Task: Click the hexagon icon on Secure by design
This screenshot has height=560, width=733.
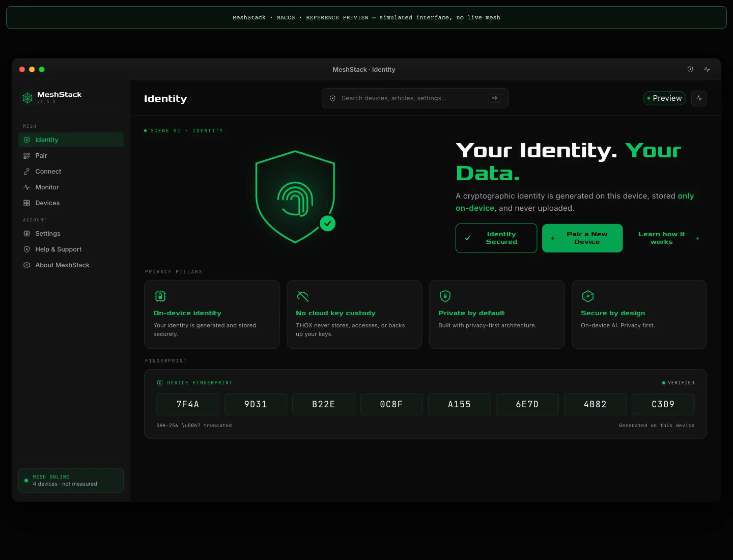Action: 588,296
